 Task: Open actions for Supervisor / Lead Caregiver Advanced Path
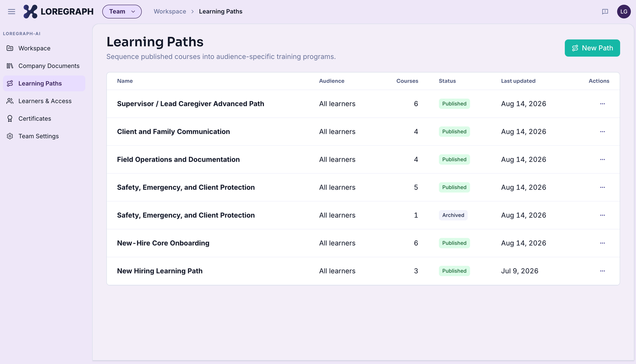603,104
